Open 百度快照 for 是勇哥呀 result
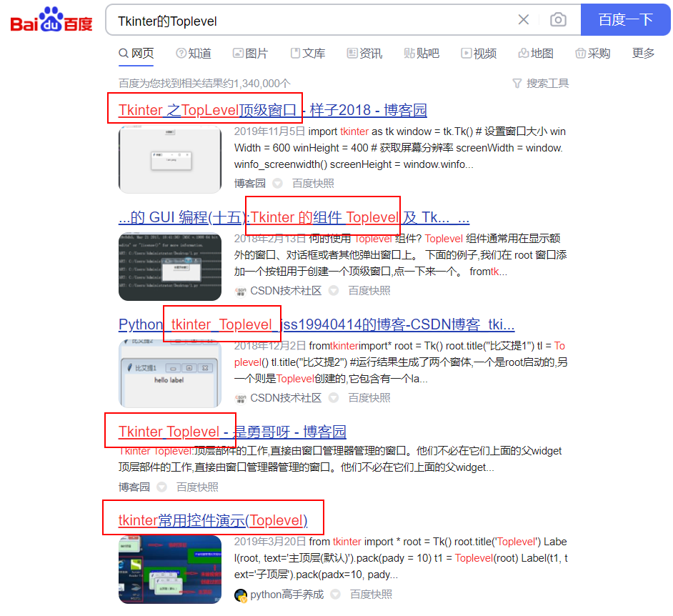 [197, 487]
